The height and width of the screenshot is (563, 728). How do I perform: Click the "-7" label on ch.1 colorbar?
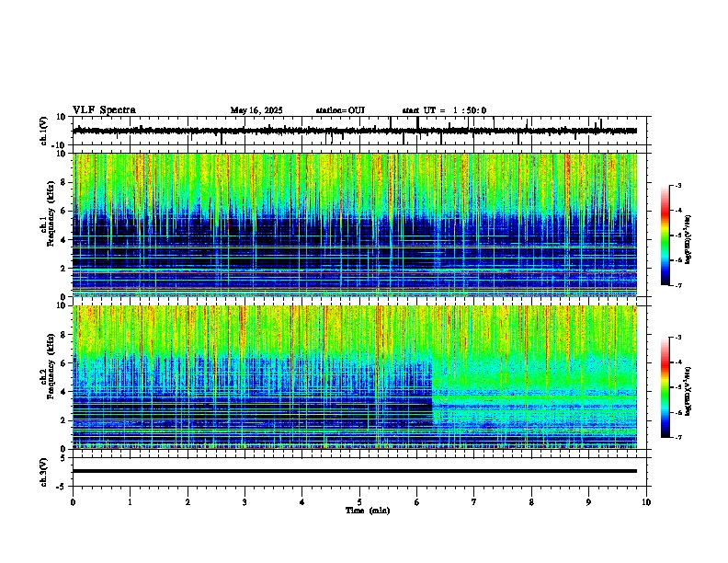tap(678, 285)
